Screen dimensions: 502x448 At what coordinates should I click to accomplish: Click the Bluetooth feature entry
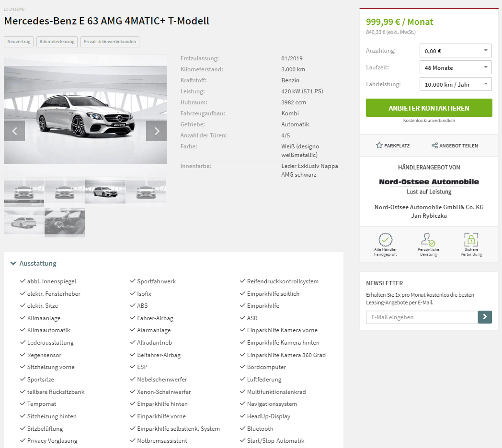coord(260,429)
